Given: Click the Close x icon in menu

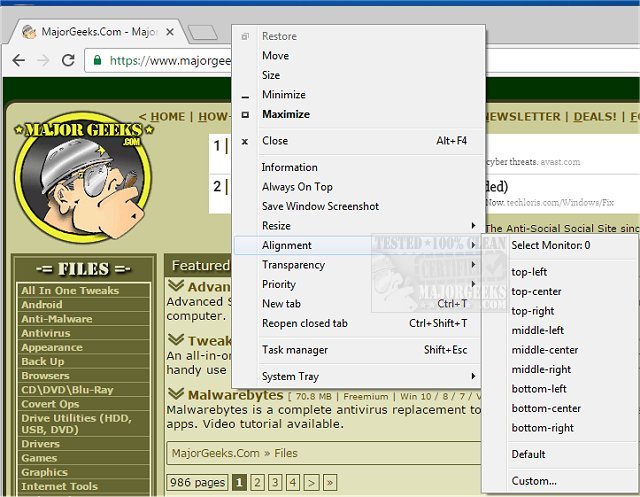Looking at the screenshot, I should click(x=245, y=142).
